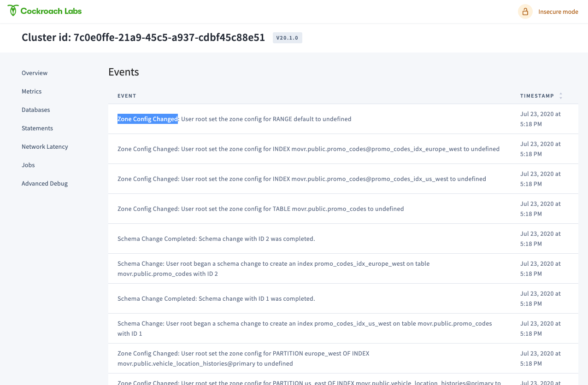
Task: Open Advanced Debug
Action: point(44,183)
